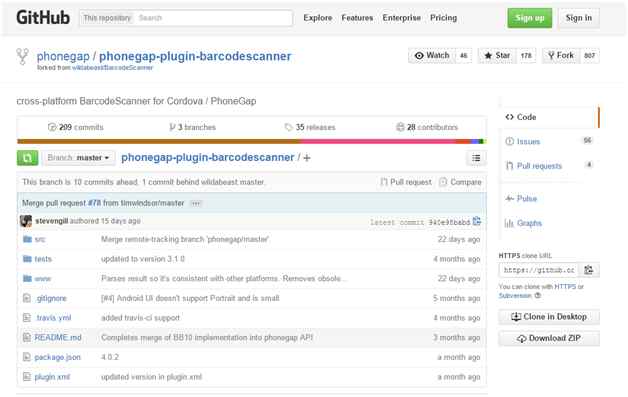Expand the commit message ellipsis

[x=195, y=204]
